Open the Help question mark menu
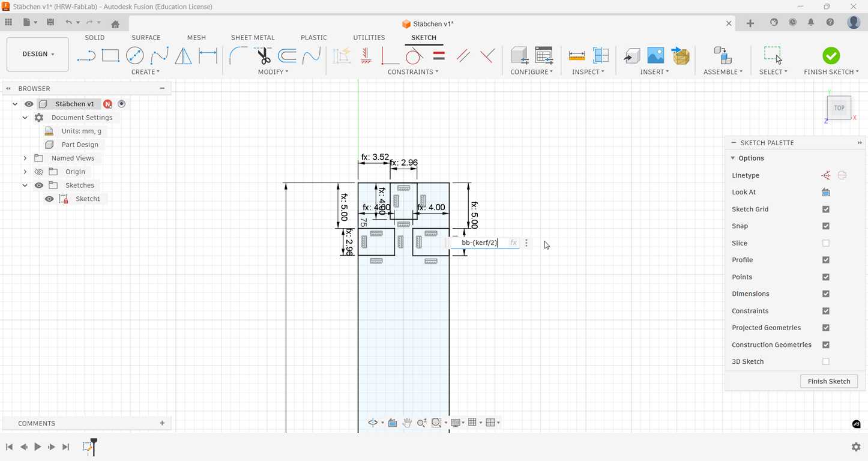 (830, 23)
